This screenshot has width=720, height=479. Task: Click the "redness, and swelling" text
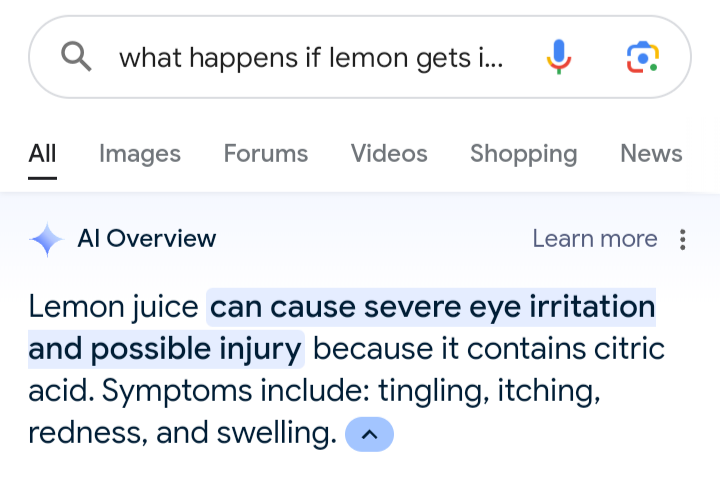click(x=180, y=435)
